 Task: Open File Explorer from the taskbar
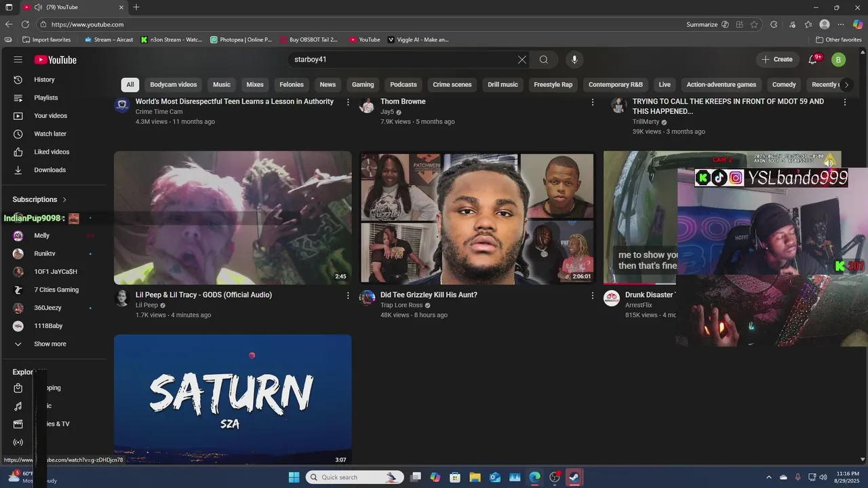pos(475,477)
